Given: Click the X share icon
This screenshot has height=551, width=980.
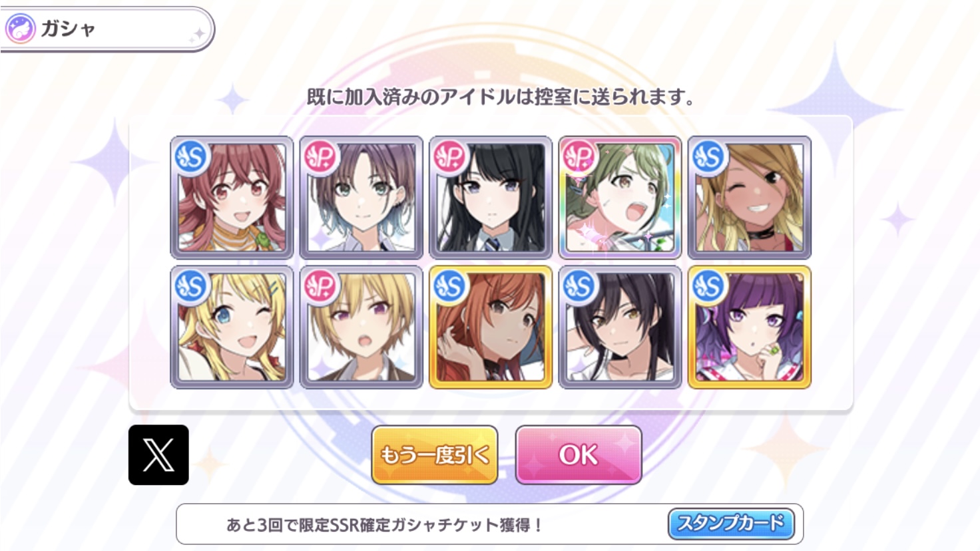Looking at the screenshot, I should pos(158,455).
